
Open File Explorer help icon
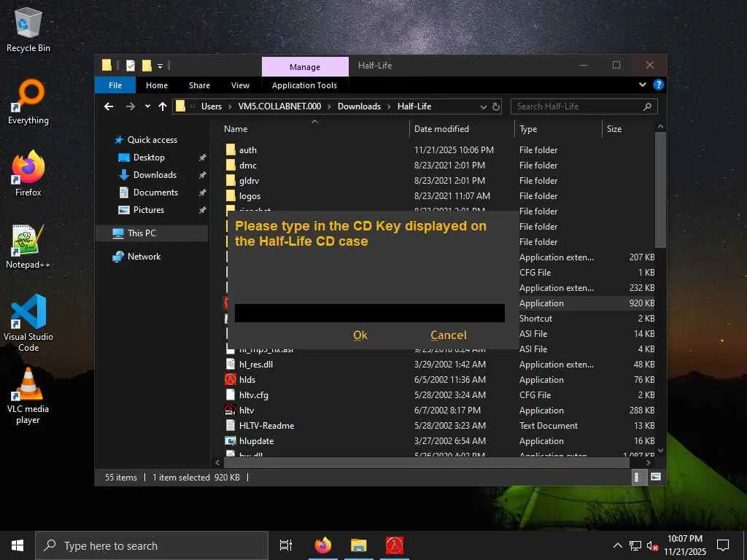pos(659,85)
